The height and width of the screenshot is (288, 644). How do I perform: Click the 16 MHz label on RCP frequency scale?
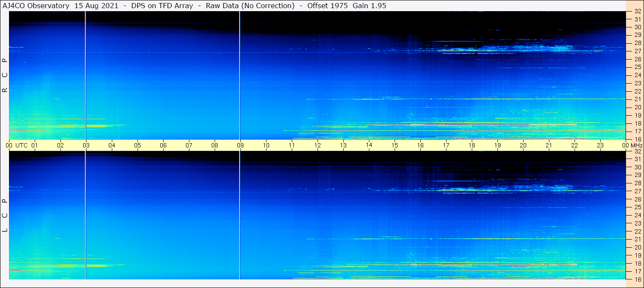638,139
